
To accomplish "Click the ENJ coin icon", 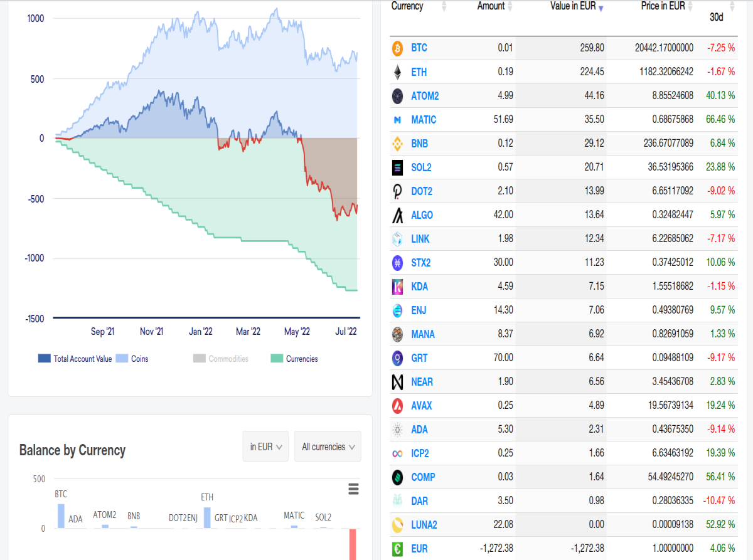I will (397, 310).
